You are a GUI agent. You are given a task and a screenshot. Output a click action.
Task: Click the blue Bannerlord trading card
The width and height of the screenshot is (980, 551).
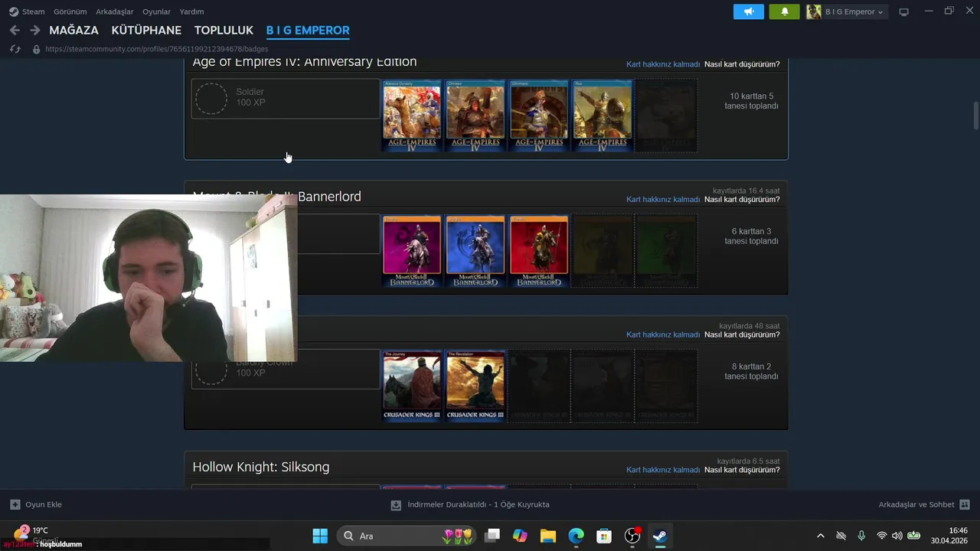coord(475,251)
